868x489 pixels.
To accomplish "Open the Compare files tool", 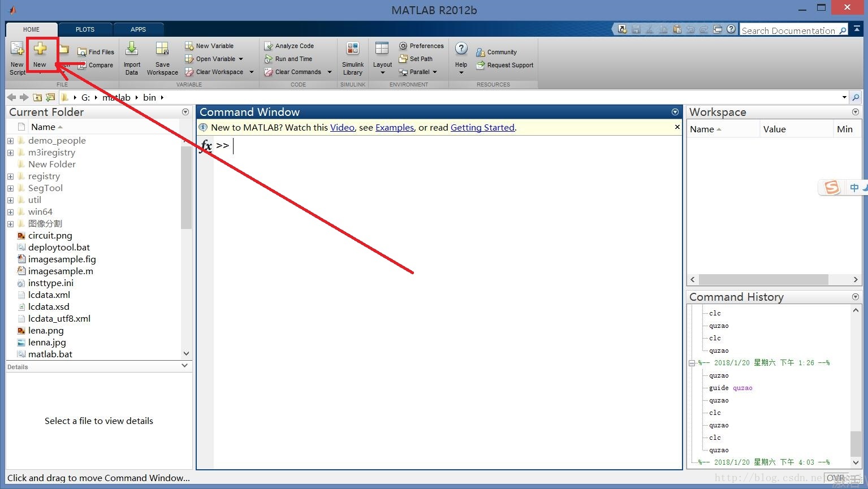I will point(96,65).
